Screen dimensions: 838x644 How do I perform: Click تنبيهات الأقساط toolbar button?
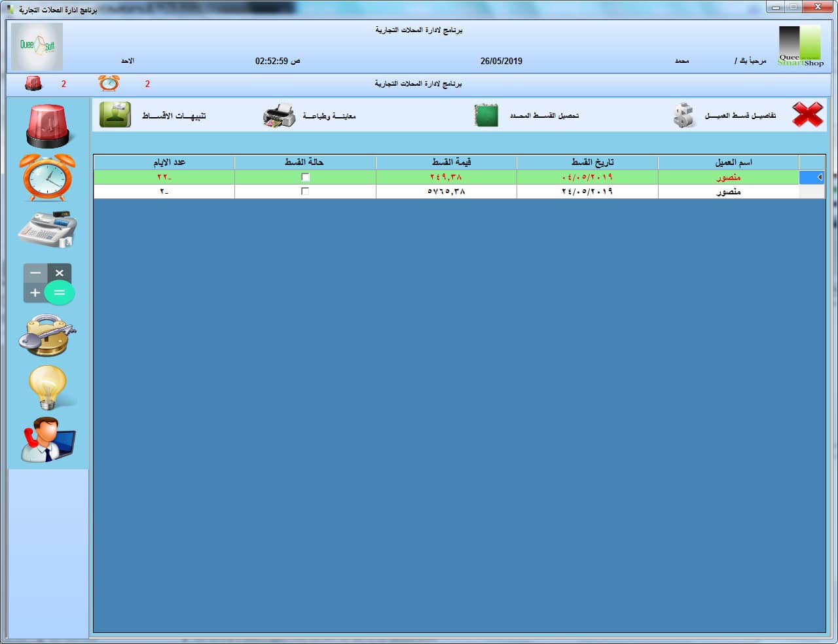[x=153, y=115]
